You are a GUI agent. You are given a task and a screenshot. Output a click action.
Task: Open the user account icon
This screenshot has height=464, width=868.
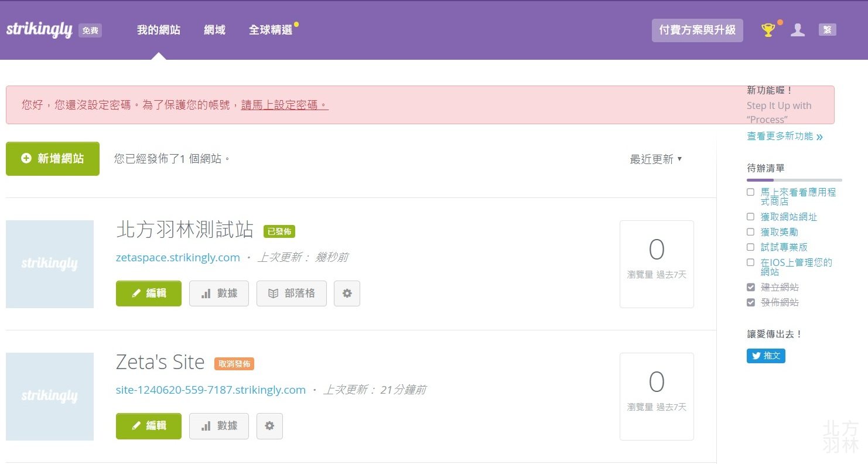tap(798, 30)
